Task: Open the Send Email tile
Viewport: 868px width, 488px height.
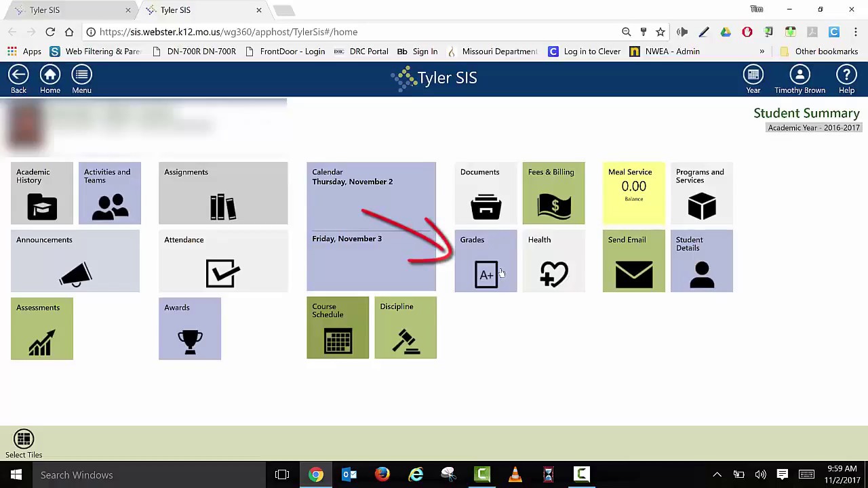Action: (x=634, y=261)
